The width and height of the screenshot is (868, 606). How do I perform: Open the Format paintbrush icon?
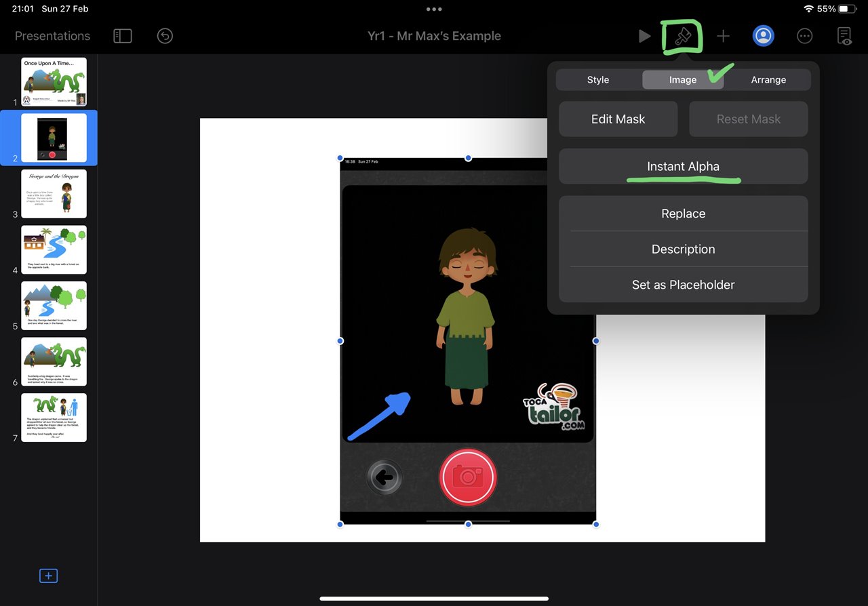[x=682, y=37]
